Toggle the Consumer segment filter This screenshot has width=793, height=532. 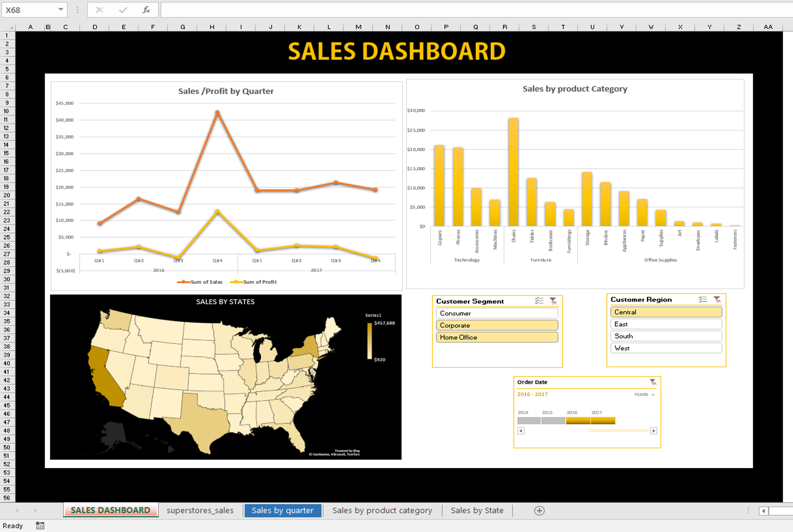(x=497, y=313)
